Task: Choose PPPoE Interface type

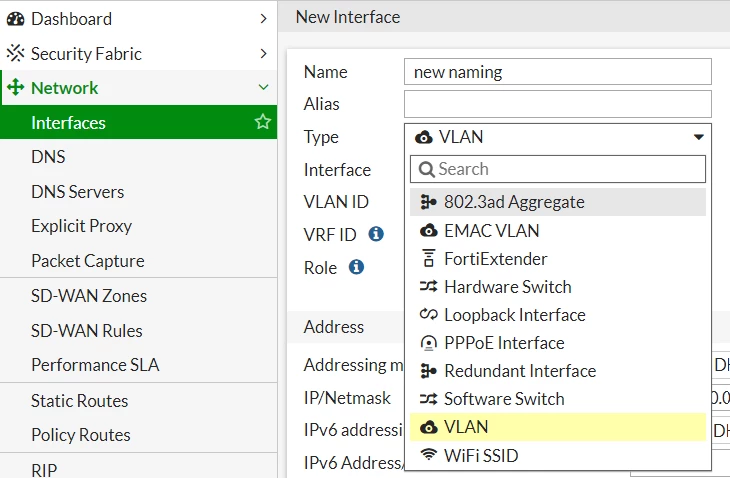Action: (558, 343)
